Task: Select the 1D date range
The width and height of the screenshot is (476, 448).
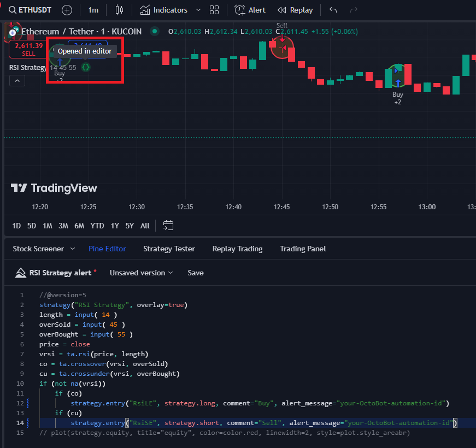Action: [x=16, y=226]
